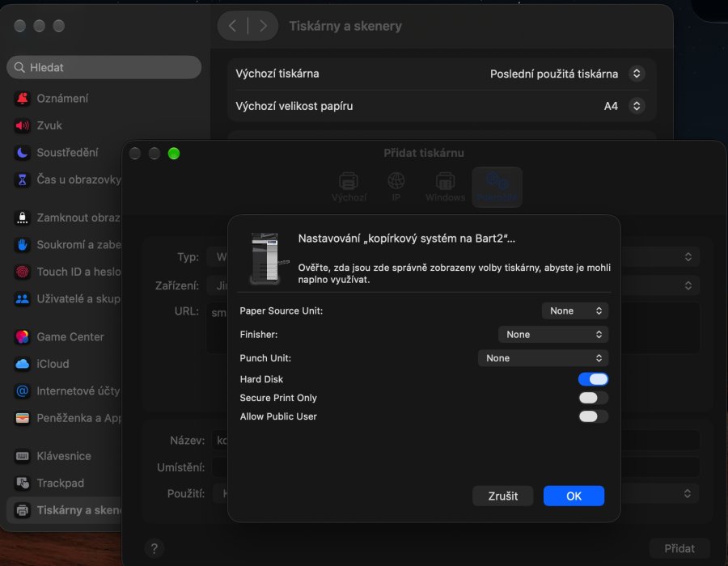This screenshot has height=566, width=728.
Task: Open Uživatelé a skupiny
Action: pos(67,299)
